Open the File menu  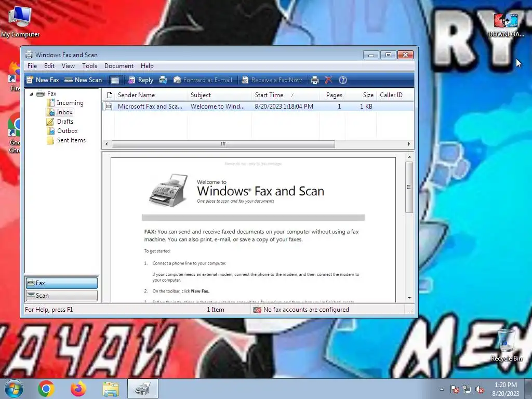pyautogui.click(x=32, y=66)
